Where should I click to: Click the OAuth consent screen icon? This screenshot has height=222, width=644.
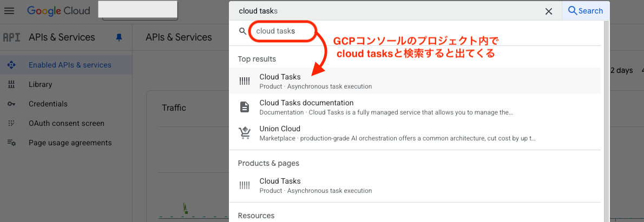pyautogui.click(x=11, y=123)
